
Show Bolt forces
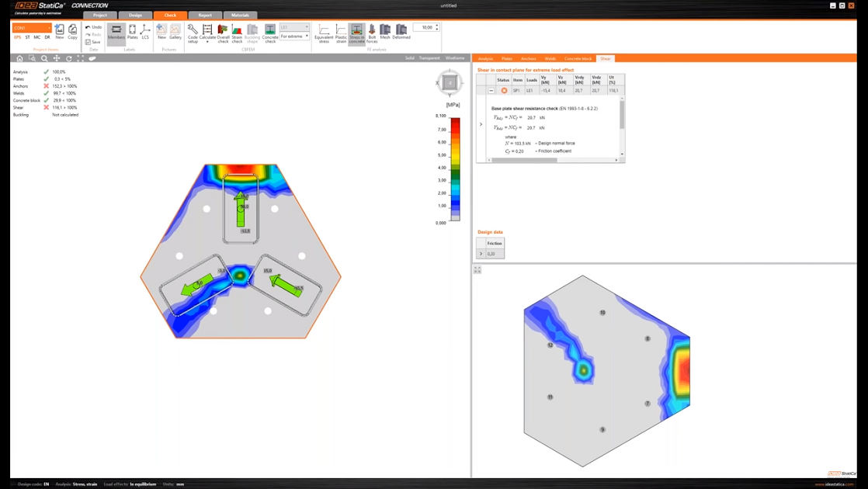coord(372,33)
